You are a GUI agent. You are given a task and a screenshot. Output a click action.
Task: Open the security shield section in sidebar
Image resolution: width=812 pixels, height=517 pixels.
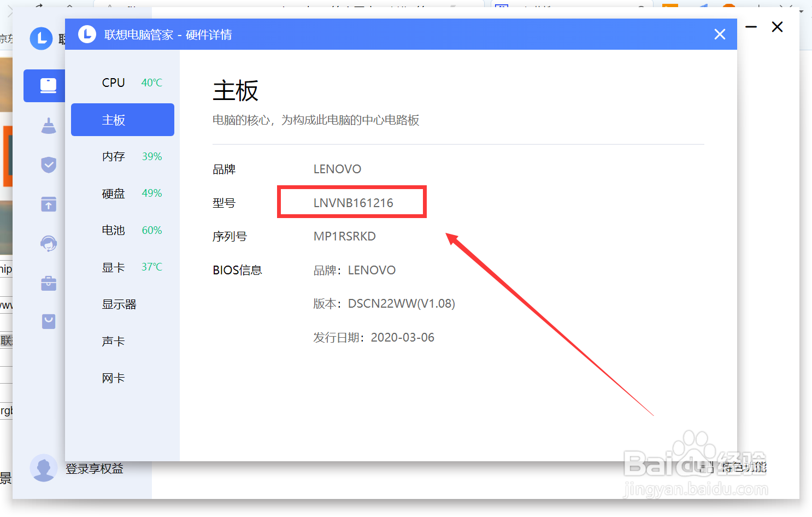click(48, 164)
